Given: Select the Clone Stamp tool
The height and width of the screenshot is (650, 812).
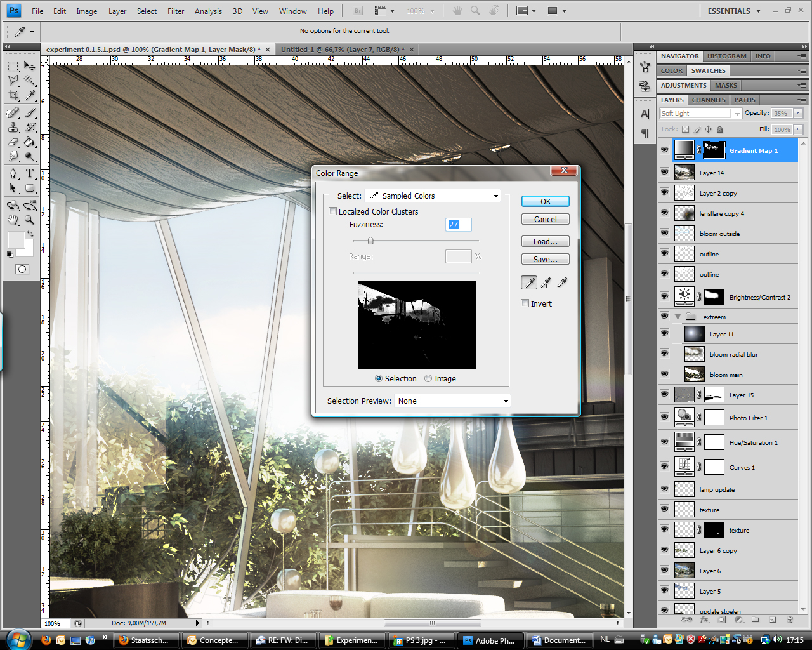Looking at the screenshot, I should coord(13,128).
